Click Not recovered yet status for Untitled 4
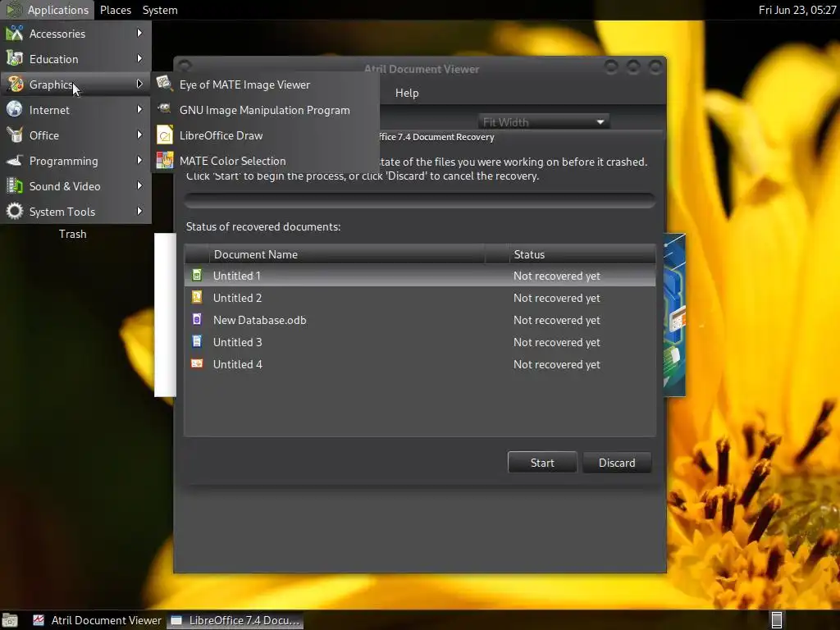 [x=557, y=364]
